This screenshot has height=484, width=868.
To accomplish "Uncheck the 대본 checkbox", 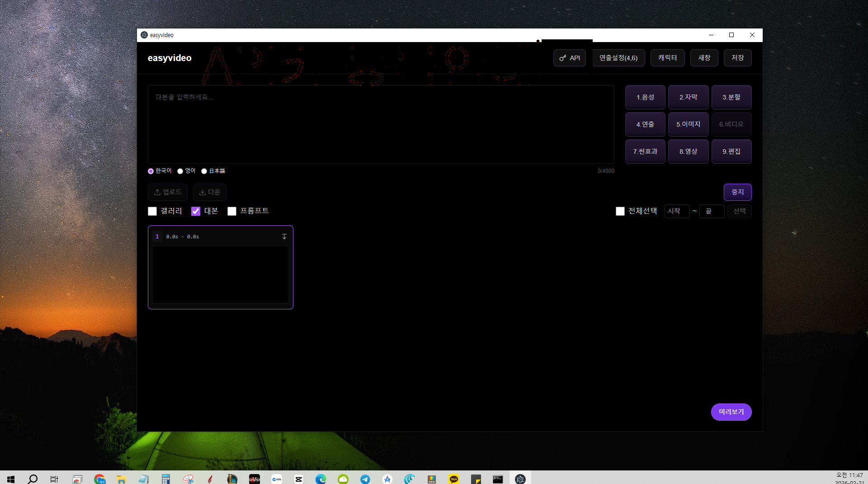I will coord(196,211).
